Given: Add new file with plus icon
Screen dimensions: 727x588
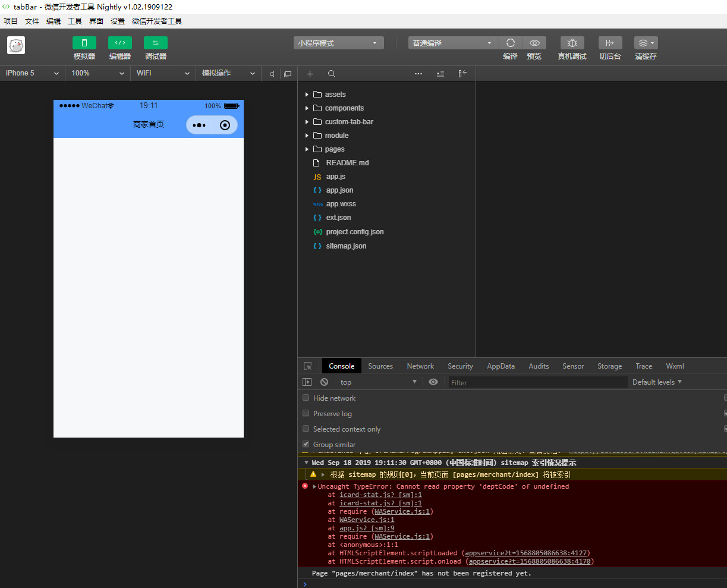Looking at the screenshot, I should [310, 74].
